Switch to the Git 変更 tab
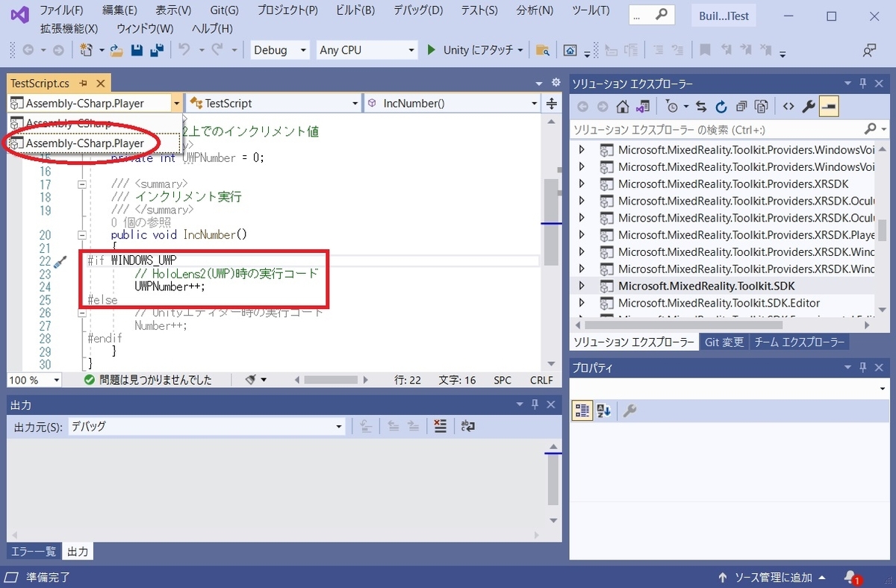896x588 pixels. pos(724,342)
